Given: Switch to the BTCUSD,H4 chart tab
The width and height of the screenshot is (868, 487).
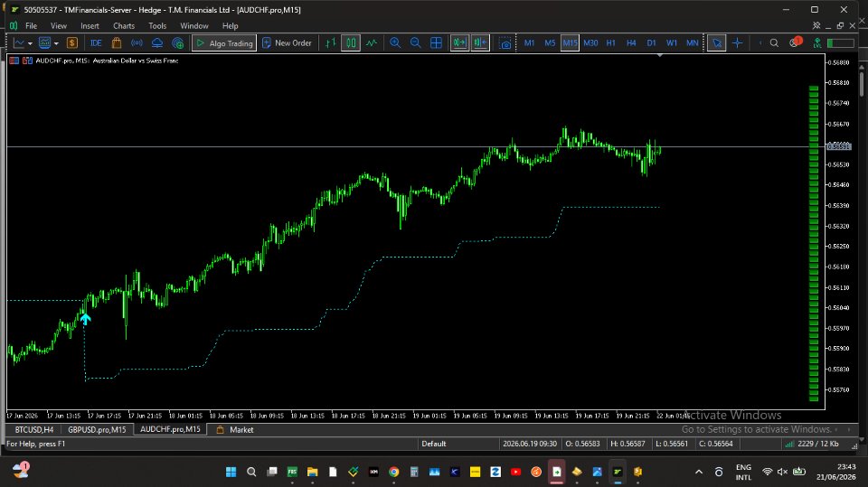Looking at the screenshot, I should pos(34,429).
